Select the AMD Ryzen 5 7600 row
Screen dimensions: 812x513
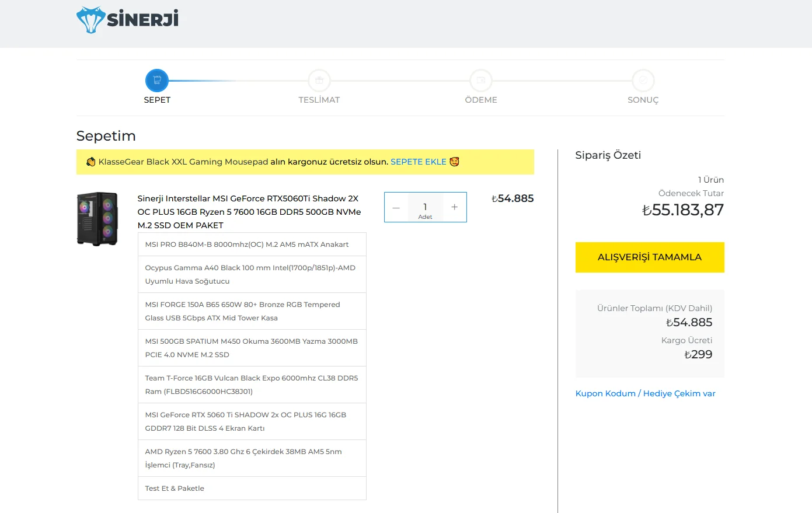click(x=252, y=458)
